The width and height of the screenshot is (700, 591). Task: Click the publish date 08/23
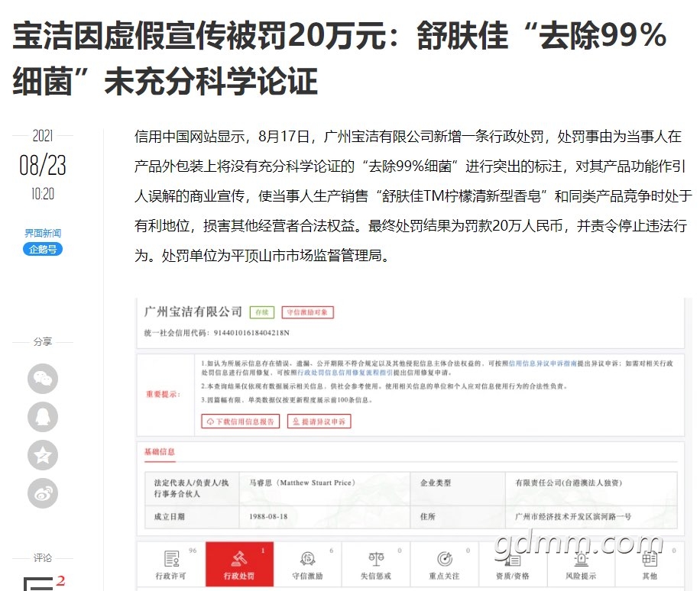pyautogui.click(x=43, y=165)
